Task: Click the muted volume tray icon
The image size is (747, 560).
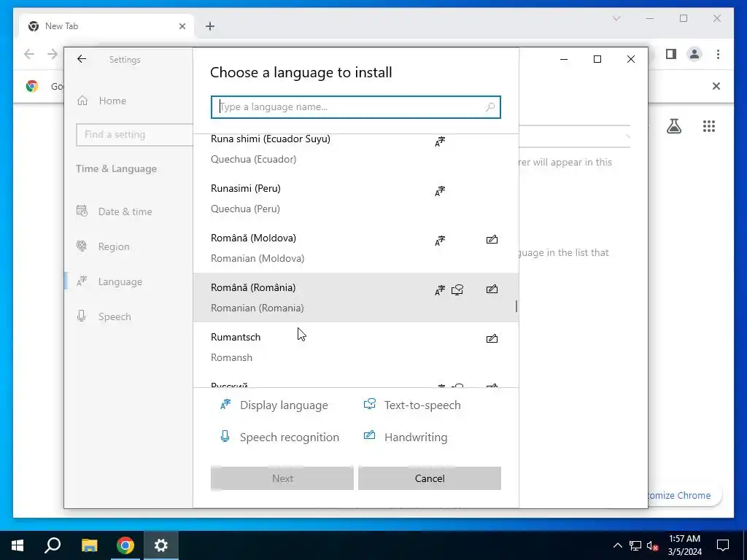Action: pos(652,545)
